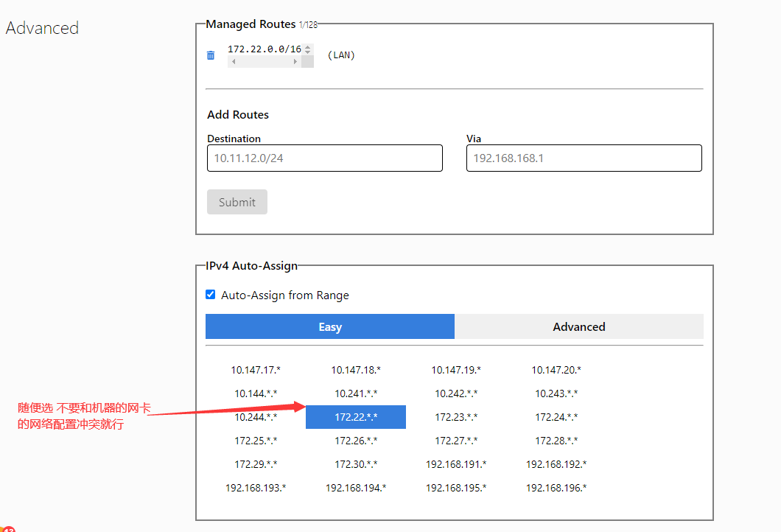Click the Destination input field

(325, 158)
